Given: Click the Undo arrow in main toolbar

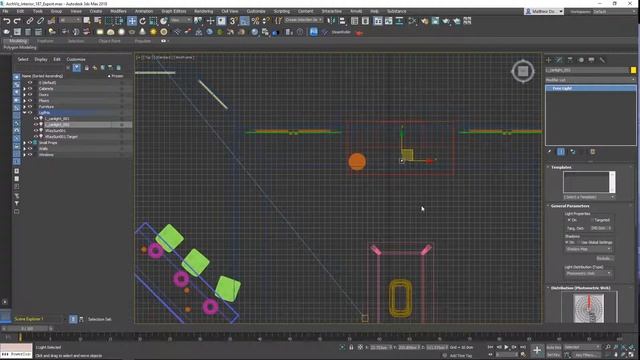Looking at the screenshot, I should tap(7, 21).
